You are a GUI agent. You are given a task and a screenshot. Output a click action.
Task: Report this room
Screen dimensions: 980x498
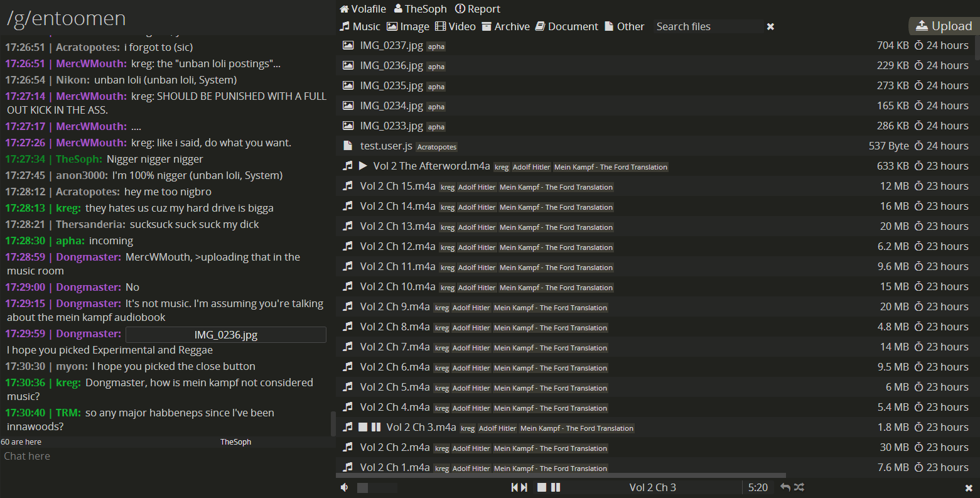(x=478, y=9)
